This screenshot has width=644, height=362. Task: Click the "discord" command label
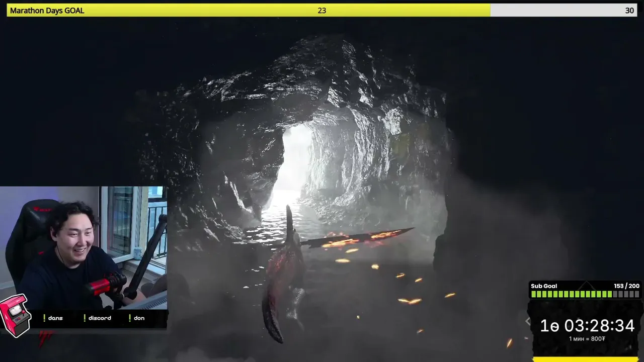(x=100, y=318)
